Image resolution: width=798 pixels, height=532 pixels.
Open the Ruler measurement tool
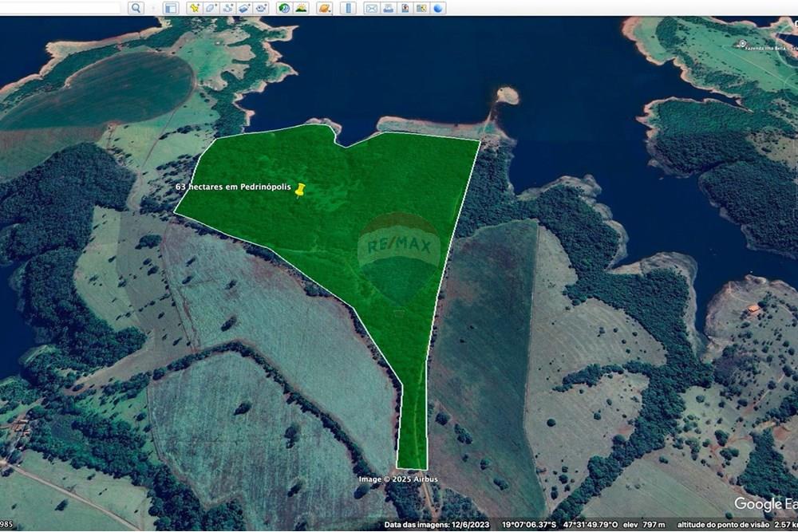click(347, 8)
